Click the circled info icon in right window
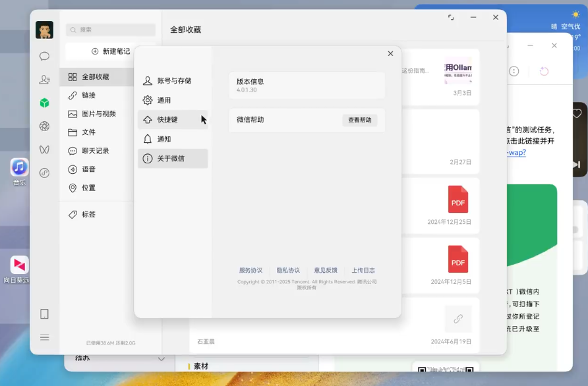588x386 pixels. coord(514,71)
